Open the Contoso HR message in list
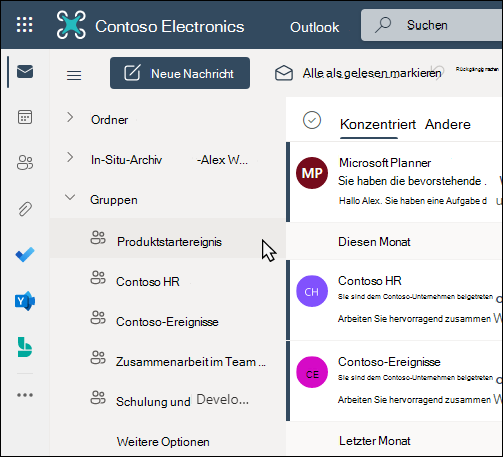The height and width of the screenshot is (457, 503). (x=395, y=300)
